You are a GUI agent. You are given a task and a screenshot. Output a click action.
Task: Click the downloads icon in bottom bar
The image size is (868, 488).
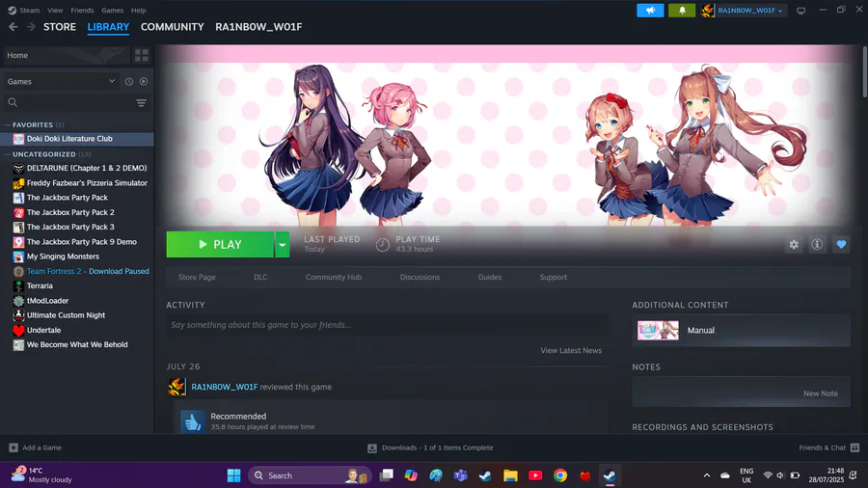372,448
